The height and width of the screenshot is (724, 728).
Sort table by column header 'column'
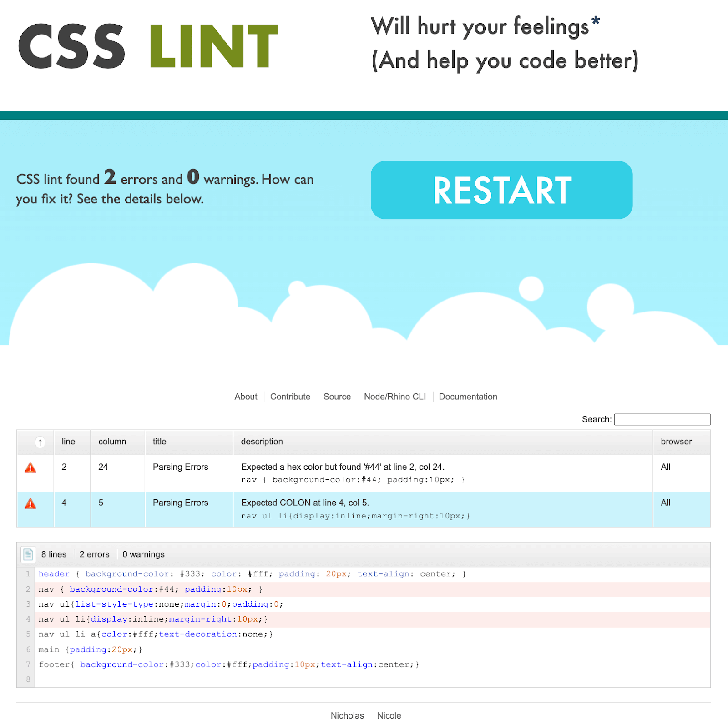[118, 442]
